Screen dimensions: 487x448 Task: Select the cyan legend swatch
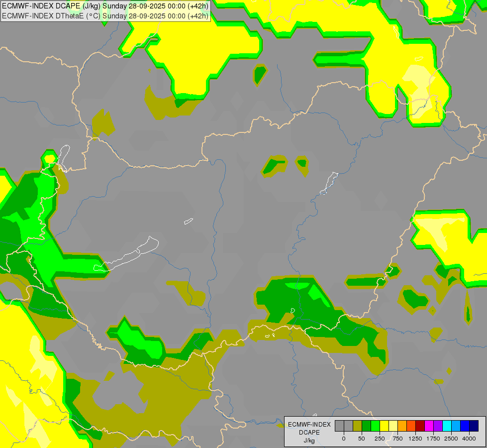tap(447, 426)
